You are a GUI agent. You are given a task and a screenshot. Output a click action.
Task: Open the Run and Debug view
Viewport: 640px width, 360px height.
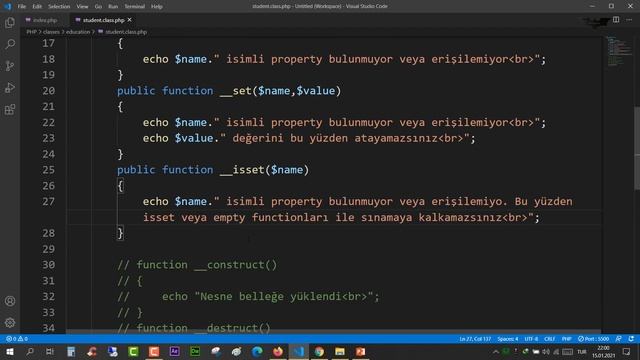(x=10, y=87)
